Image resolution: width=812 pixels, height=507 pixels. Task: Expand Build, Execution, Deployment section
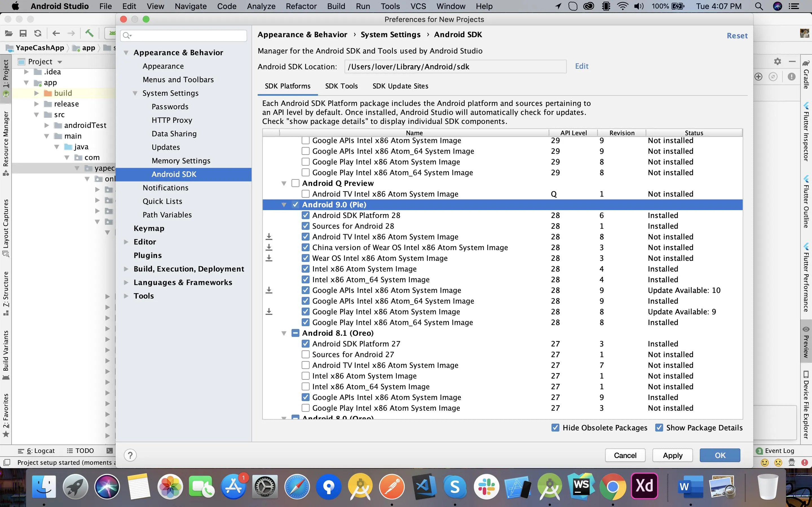pos(126,269)
